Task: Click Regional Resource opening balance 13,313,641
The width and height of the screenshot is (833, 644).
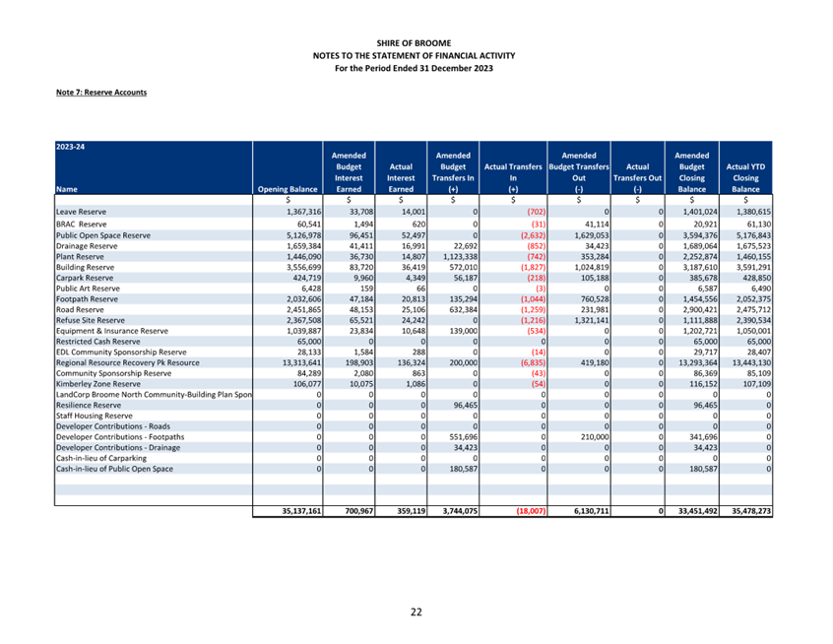Action: (301, 363)
